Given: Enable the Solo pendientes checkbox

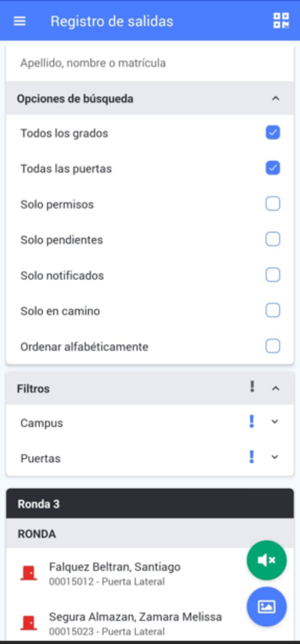Looking at the screenshot, I should click(x=273, y=239).
